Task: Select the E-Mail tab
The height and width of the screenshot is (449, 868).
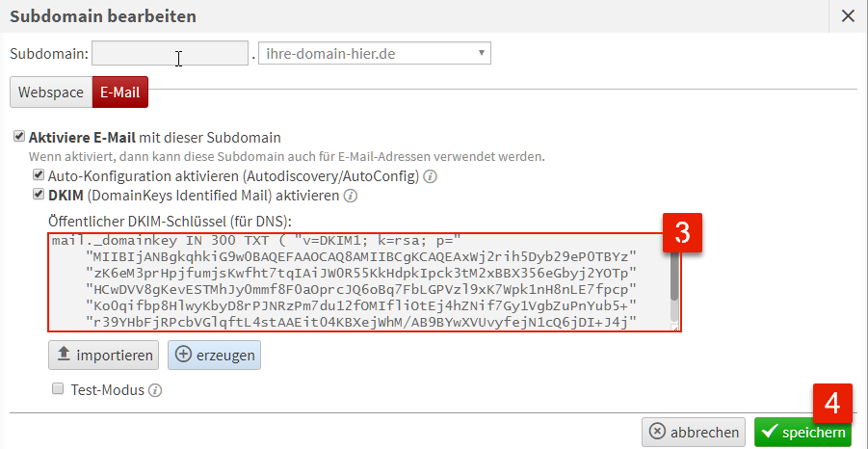Action: (x=120, y=92)
